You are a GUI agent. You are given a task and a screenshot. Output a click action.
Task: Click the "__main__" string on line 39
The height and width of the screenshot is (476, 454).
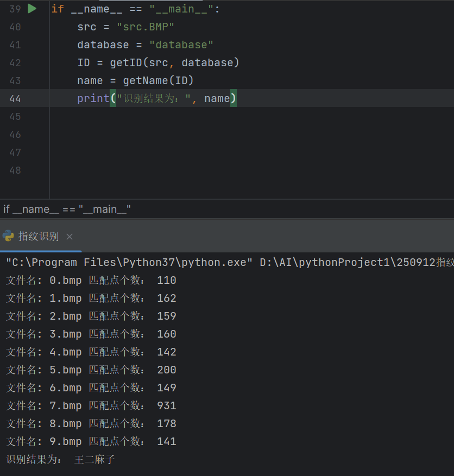tap(181, 9)
